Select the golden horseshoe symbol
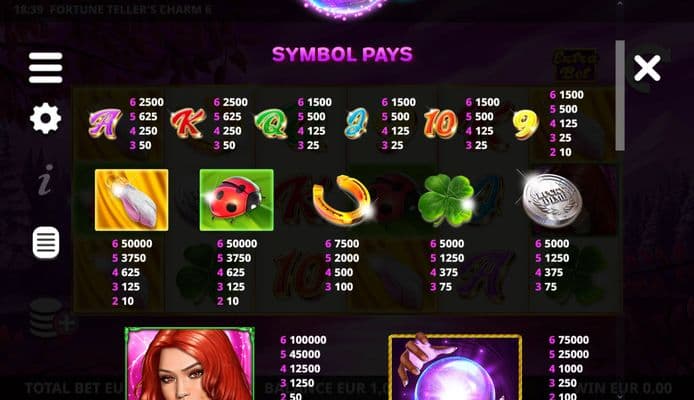Viewport: 694px width, 400px height. click(x=342, y=200)
